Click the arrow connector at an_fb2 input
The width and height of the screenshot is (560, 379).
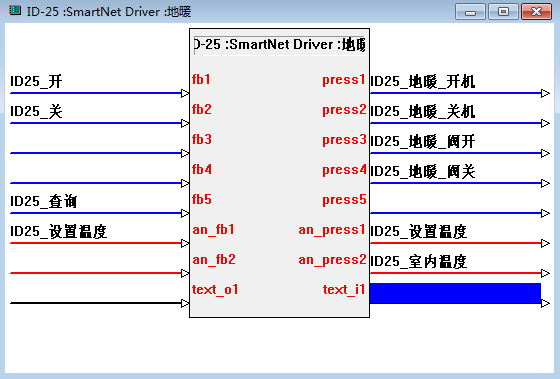185,273
